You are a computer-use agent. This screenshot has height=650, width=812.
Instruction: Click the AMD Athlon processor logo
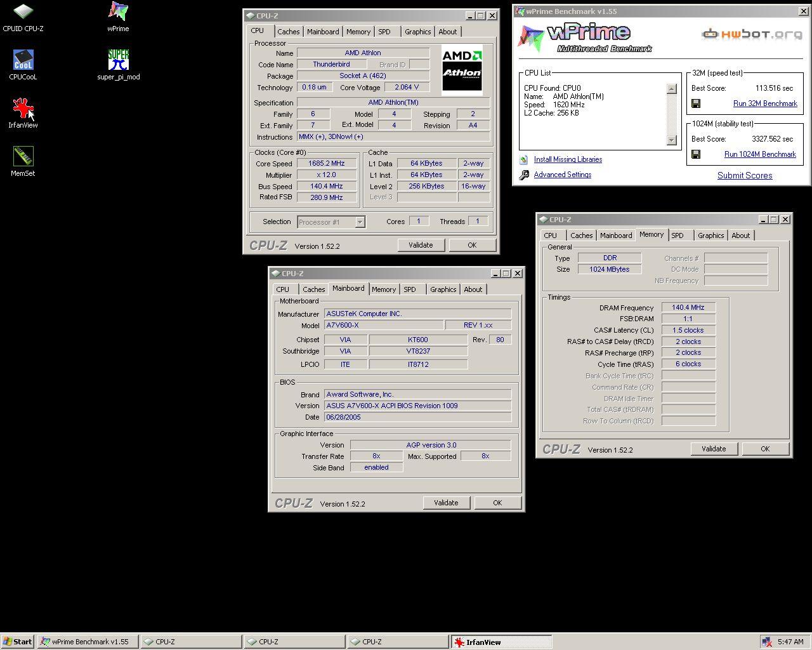coord(462,70)
